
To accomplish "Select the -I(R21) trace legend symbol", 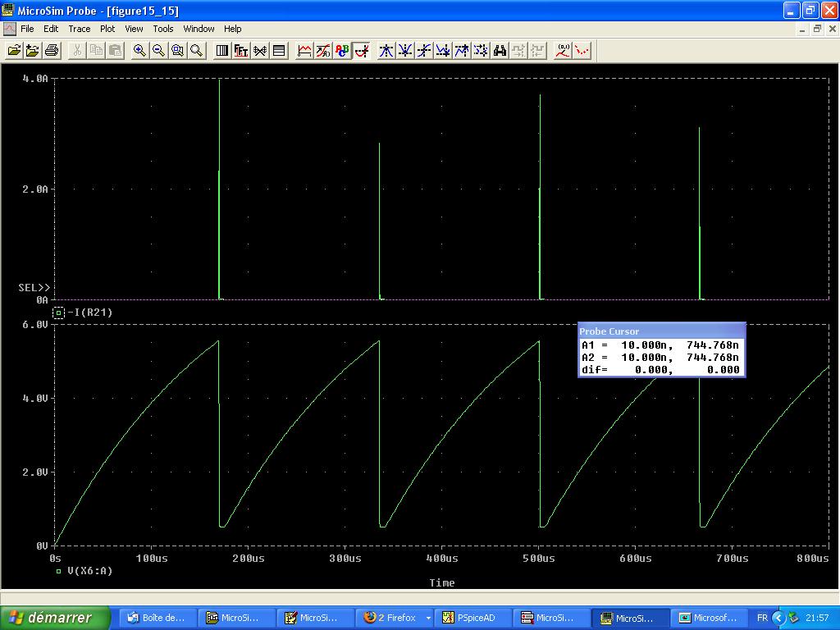I will (59, 313).
